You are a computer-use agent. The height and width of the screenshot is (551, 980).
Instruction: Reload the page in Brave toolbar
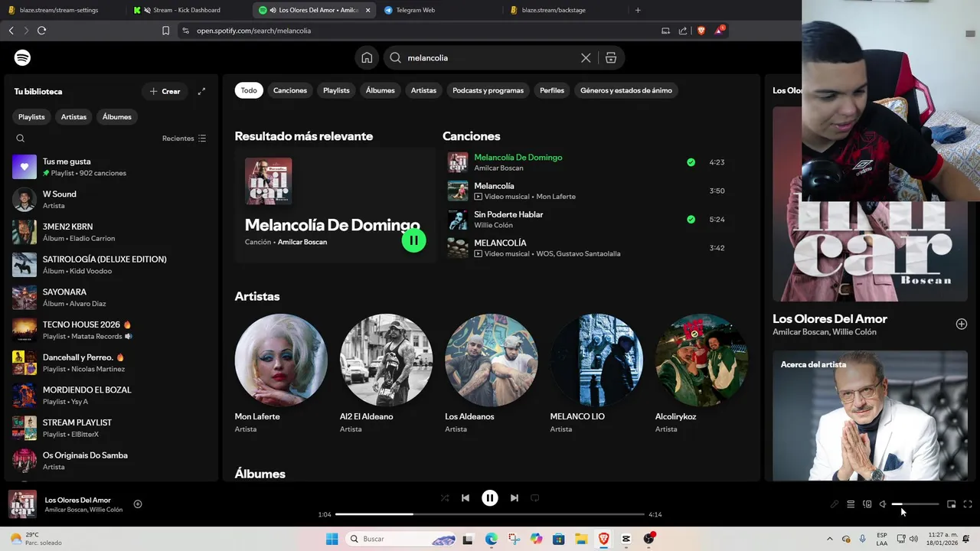pos(41,31)
